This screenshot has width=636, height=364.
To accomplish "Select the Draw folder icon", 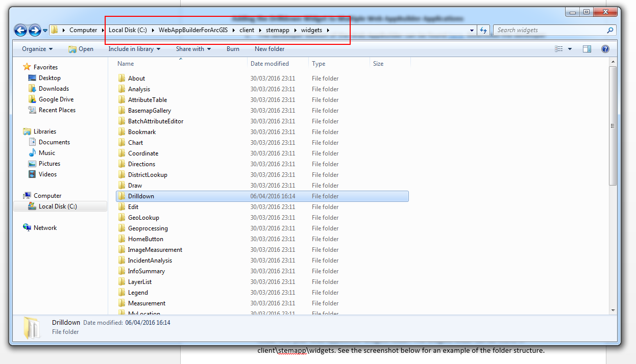I will 121,186.
